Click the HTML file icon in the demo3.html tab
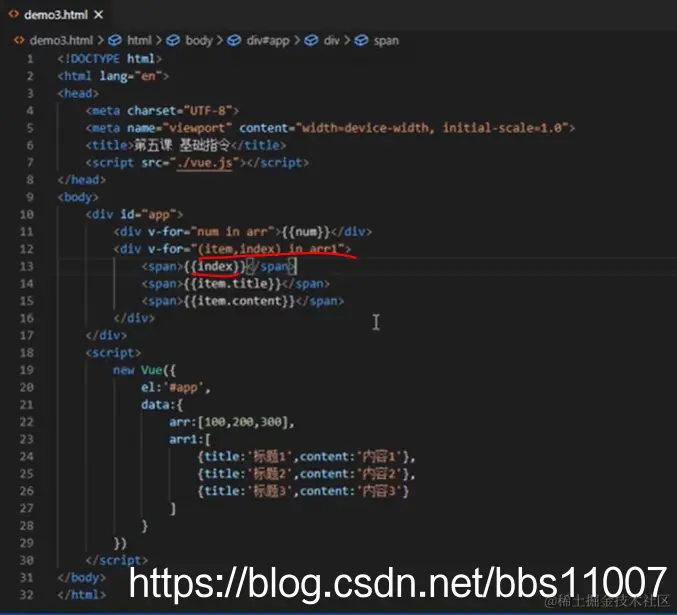This screenshot has width=677, height=615. 13,14
